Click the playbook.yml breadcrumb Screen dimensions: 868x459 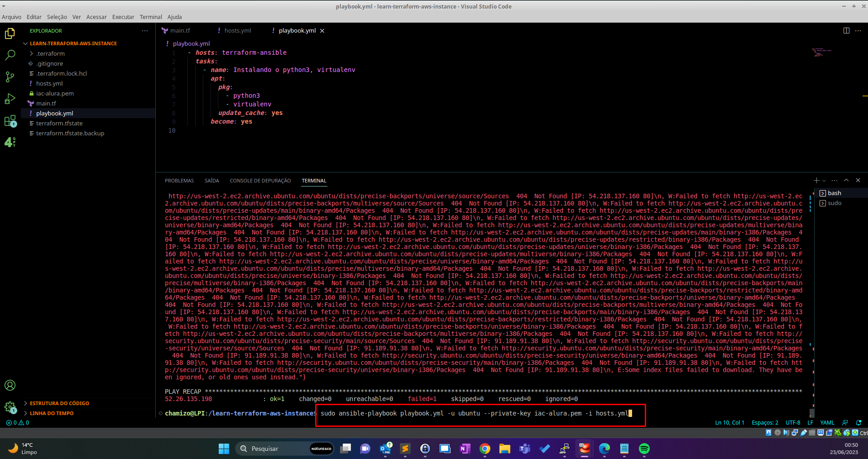[191, 43]
